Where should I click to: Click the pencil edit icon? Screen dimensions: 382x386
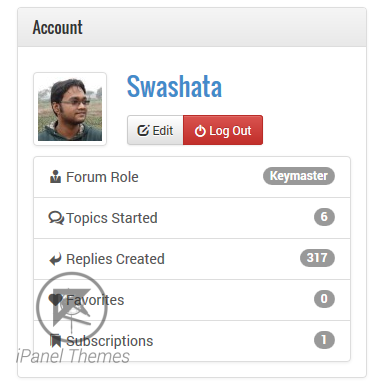point(143,130)
